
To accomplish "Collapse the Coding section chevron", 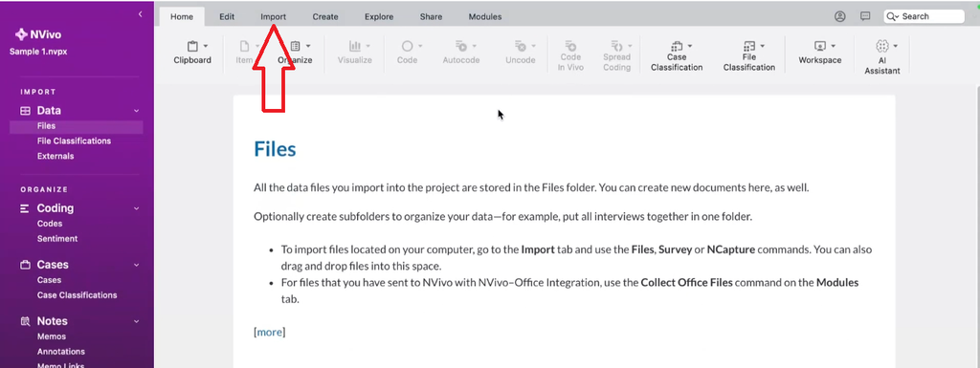I will (x=136, y=208).
